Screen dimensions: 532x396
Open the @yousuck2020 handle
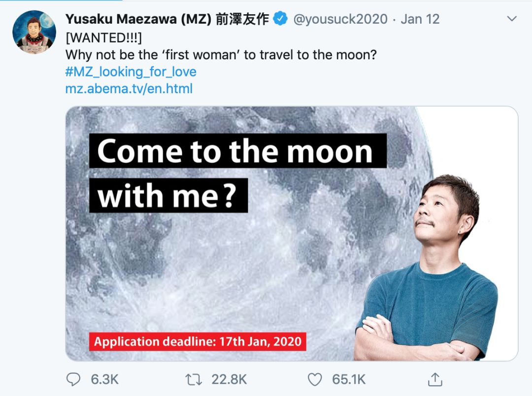tap(340, 19)
